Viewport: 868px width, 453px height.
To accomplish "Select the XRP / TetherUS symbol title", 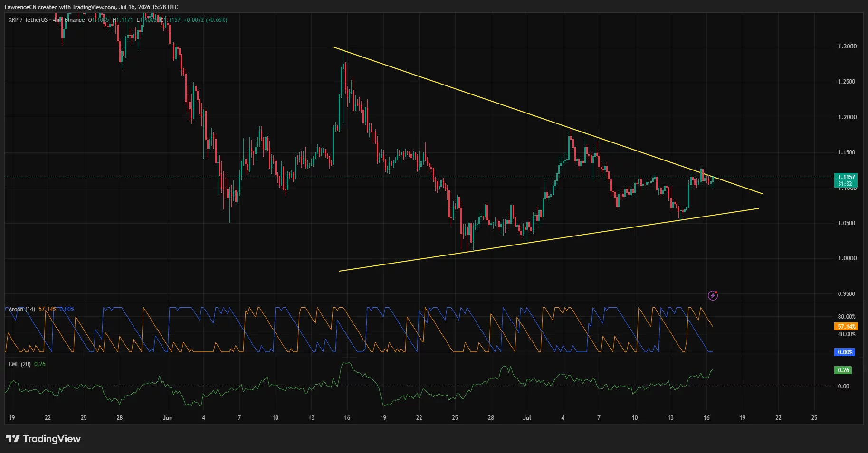I will pyautogui.click(x=28, y=20).
